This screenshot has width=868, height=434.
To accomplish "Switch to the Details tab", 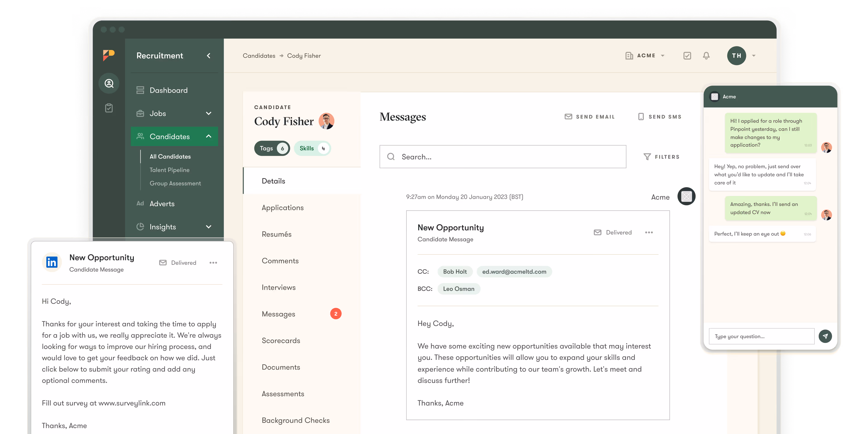I will click(302, 181).
